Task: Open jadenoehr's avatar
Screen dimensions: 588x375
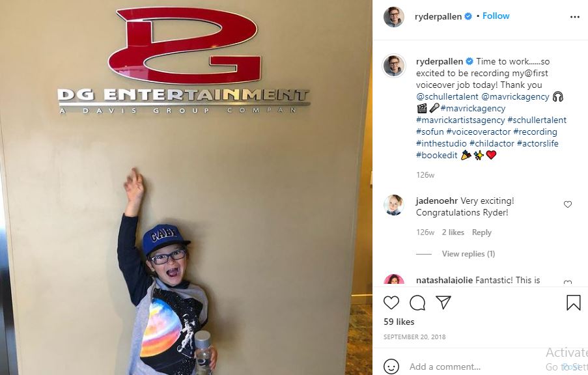Action: pos(394,205)
